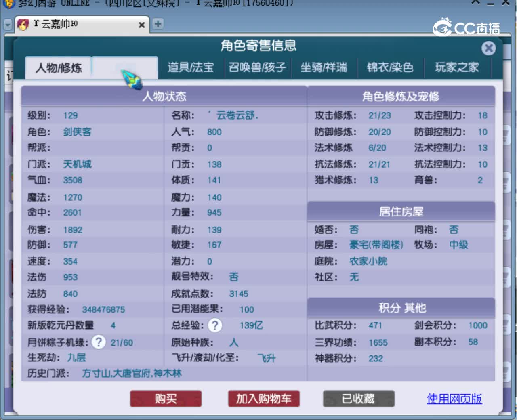This screenshot has height=420, width=517.
Task: Click the 神器积分 value 232
Action: [x=376, y=359]
